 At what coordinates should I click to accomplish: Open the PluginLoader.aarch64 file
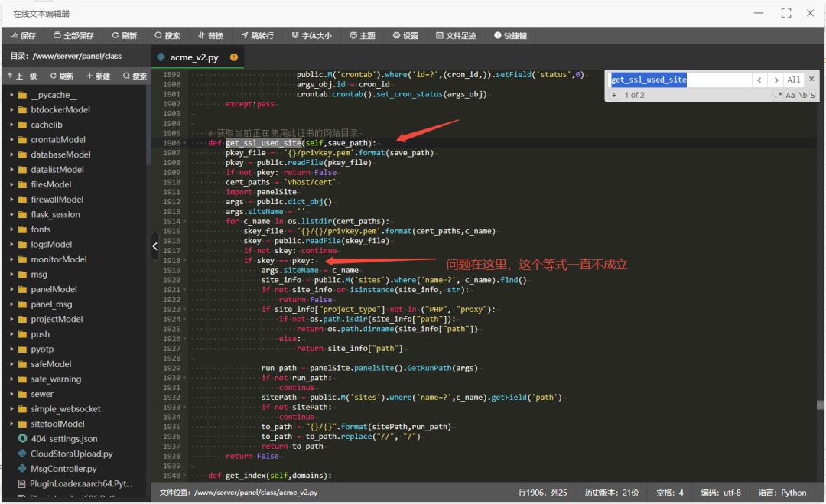pyautogui.click(x=80, y=483)
